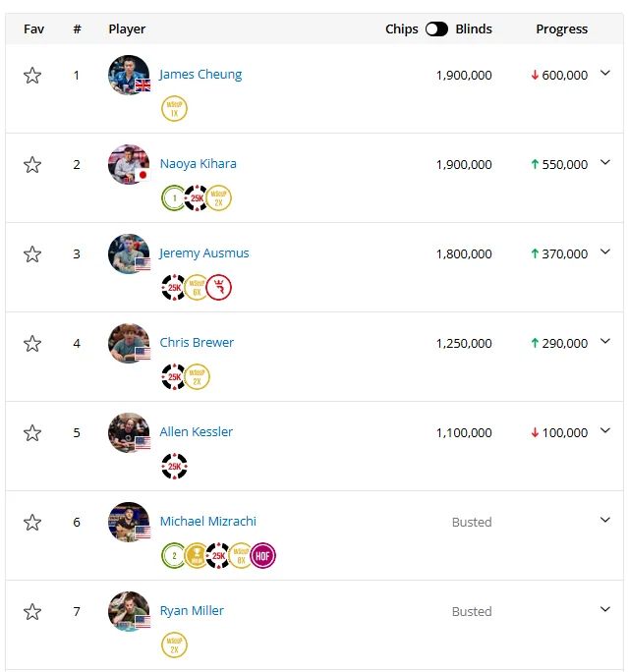The width and height of the screenshot is (628, 672).
Task: Sort by the Player column header
Action: [x=127, y=29]
